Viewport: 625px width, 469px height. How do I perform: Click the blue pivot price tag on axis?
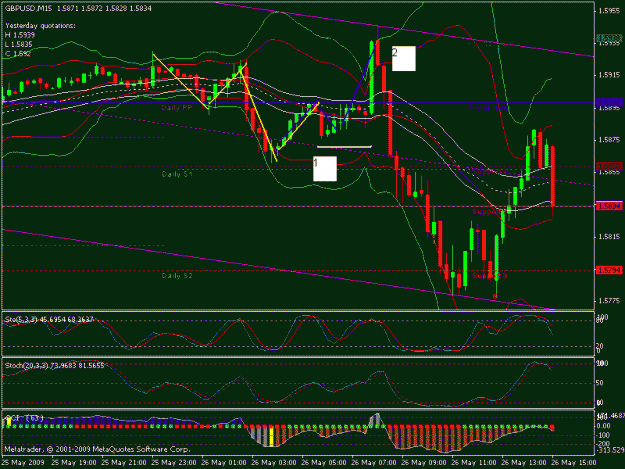609,103
